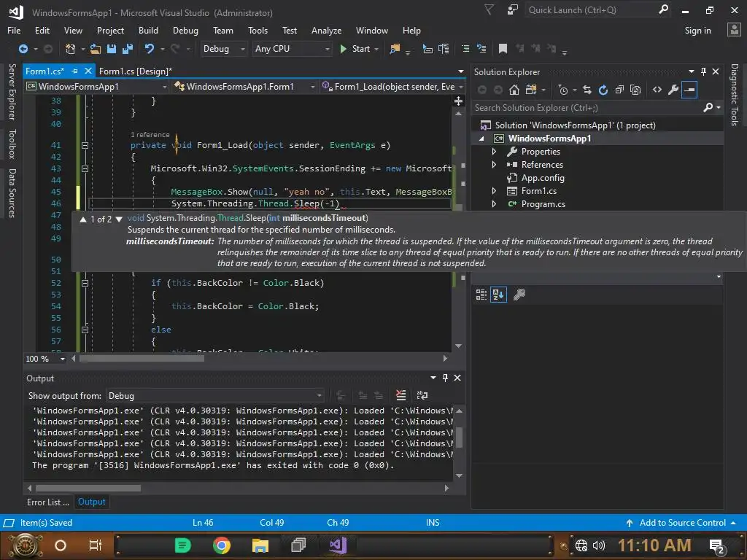
Task: Open the Server Explorer side tab
Action: coord(12,91)
